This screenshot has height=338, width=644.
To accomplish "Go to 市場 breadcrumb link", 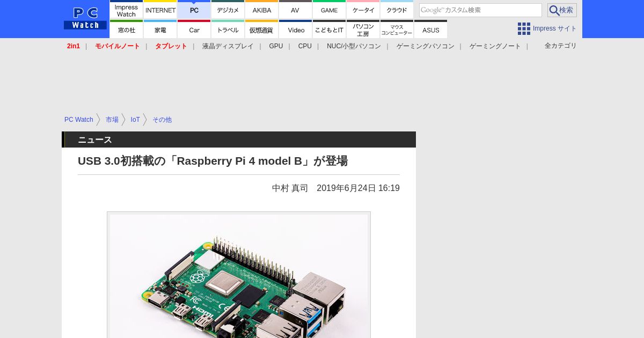I will (x=112, y=120).
